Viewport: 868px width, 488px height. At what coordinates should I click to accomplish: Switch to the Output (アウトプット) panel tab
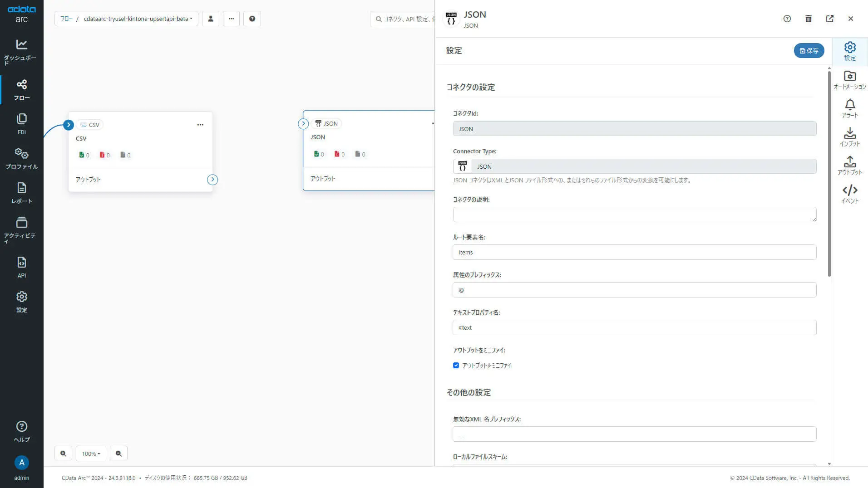[850, 166]
